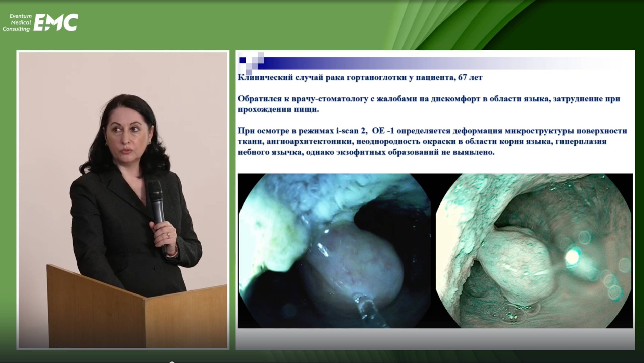
Task: Click the text line ending "не выявлено"
Action: coord(366,152)
